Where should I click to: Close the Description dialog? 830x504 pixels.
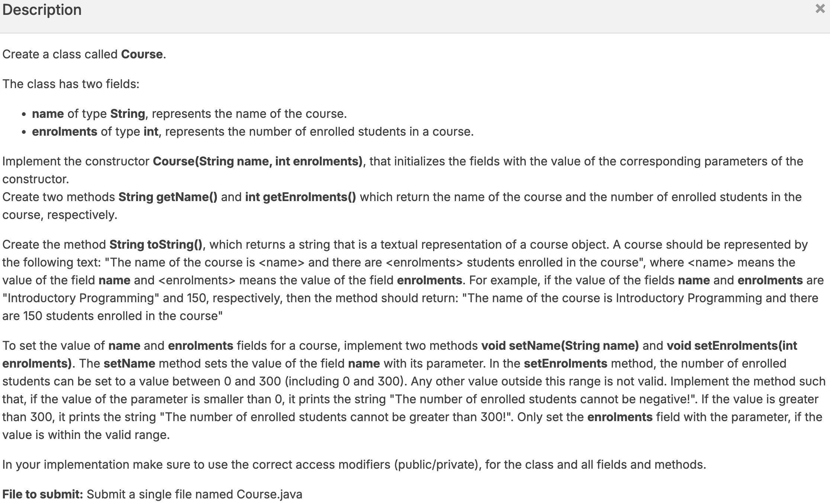[820, 9]
